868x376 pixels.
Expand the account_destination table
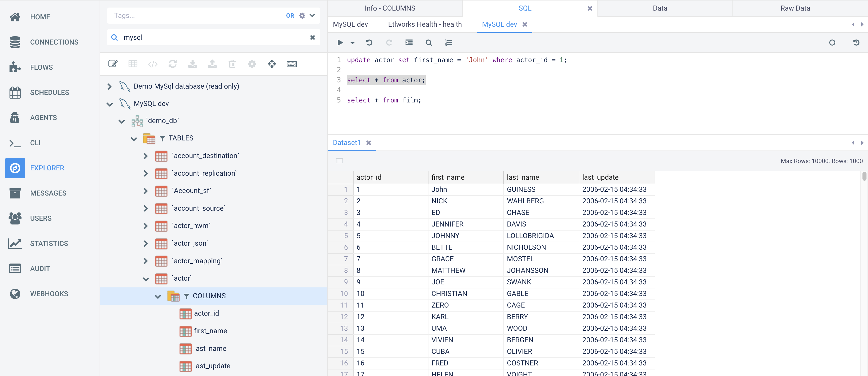pyautogui.click(x=146, y=156)
